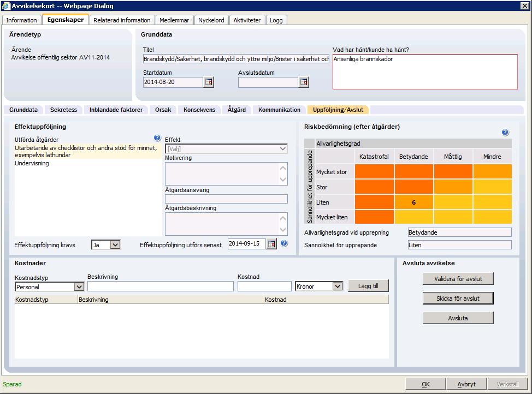532x394 pixels.
Task: Click the Startdatum date field
Action: click(173, 82)
